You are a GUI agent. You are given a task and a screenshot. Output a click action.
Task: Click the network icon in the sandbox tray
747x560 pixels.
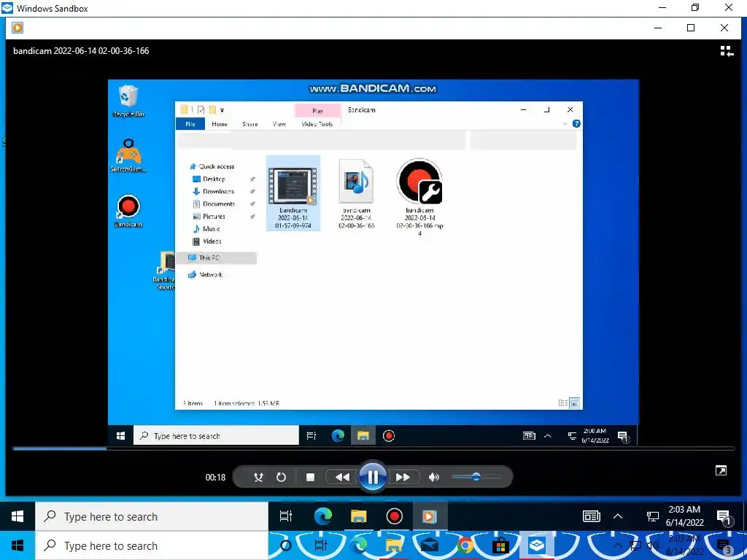tap(652, 517)
